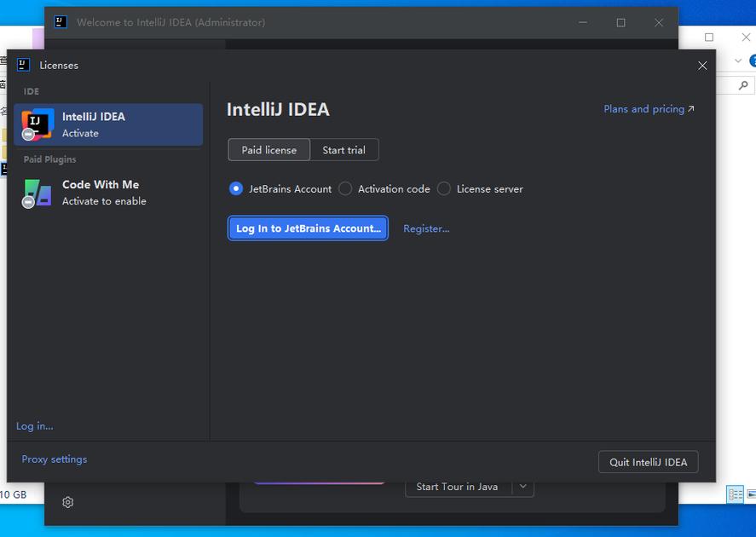Open the Register link
The image size is (756, 537).
426,228
